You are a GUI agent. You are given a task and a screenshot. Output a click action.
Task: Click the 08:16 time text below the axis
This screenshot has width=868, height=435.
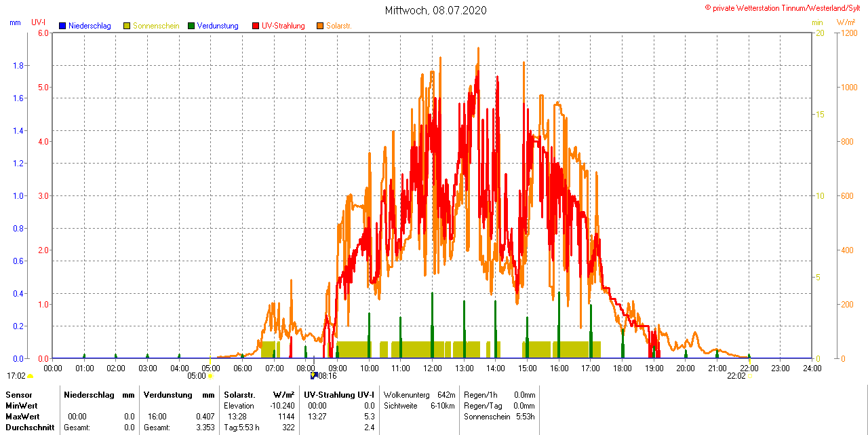pos(328,375)
